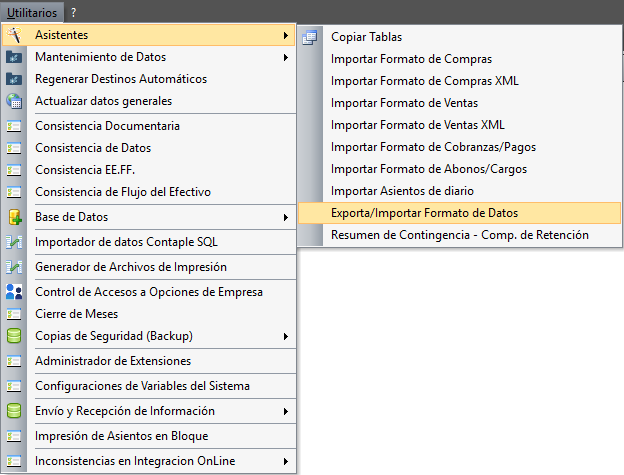The height and width of the screenshot is (475, 624).
Task: Open Consistencia de Datos
Action: (x=149, y=148)
